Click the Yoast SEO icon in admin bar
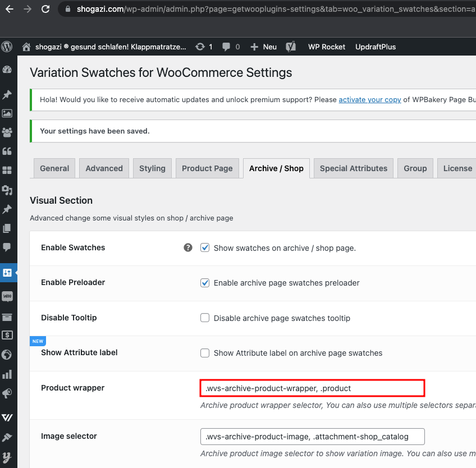Image resolution: width=476 pixels, height=468 pixels. 291,47
